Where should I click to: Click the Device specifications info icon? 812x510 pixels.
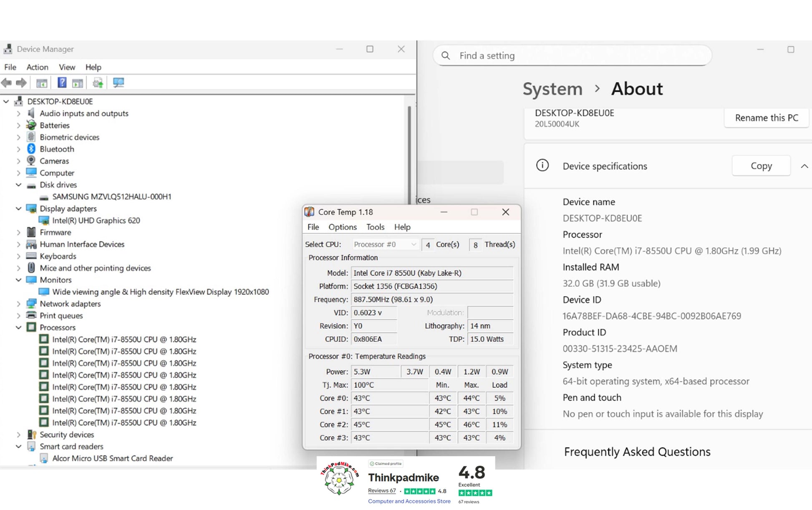(x=542, y=166)
